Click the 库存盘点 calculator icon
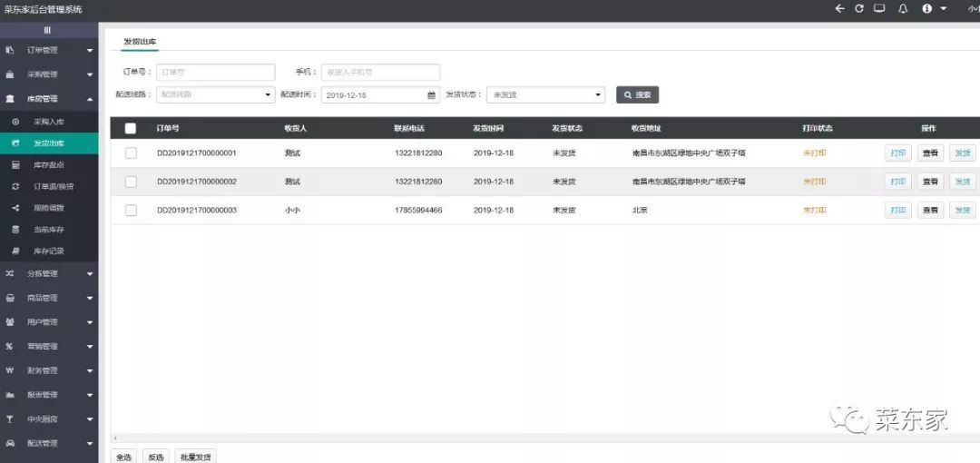Screen dimensions: 980x463 (16, 164)
